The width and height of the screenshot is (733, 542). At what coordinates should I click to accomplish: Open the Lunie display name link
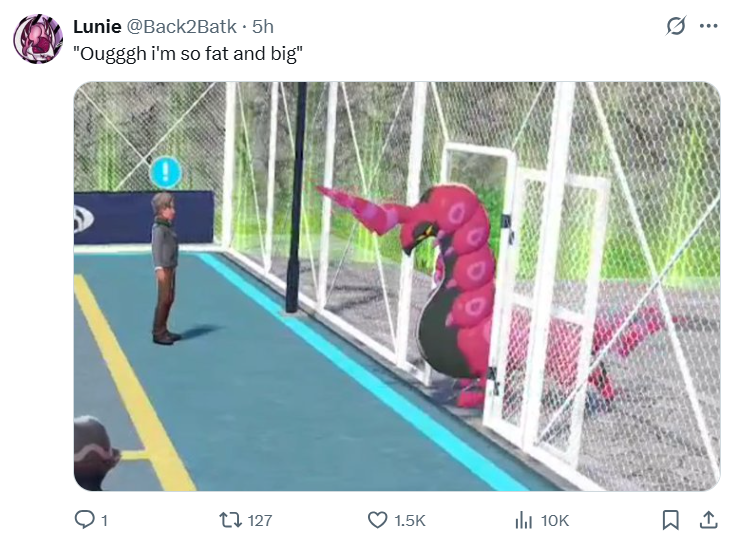[97, 27]
